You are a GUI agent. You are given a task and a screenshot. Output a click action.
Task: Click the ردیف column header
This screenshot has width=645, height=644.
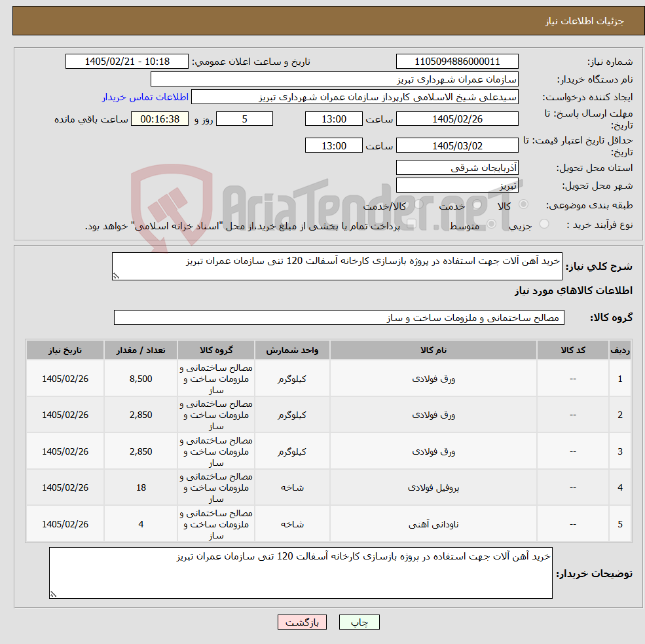(x=620, y=350)
